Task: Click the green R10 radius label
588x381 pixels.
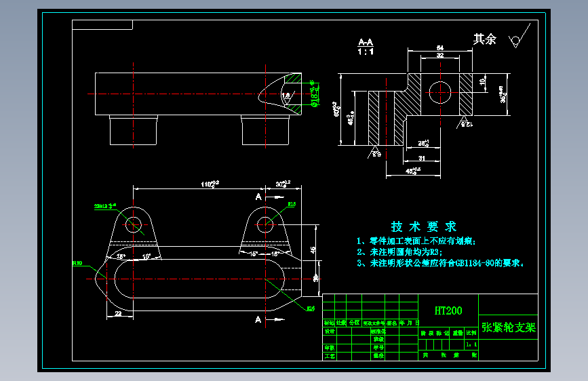Action: (x=77, y=263)
